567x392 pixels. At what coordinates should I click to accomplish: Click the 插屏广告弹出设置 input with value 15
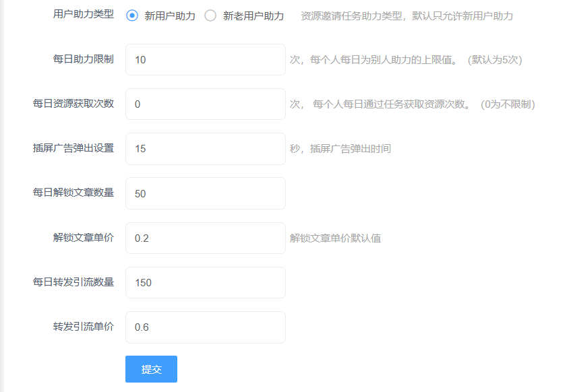click(x=206, y=149)
